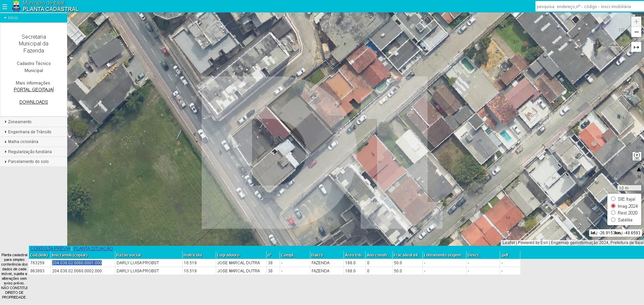644x305 pixels.
Task: Expand Engenharia de Trânsito section
Action: pyautogui.click(x=30, y=132)
